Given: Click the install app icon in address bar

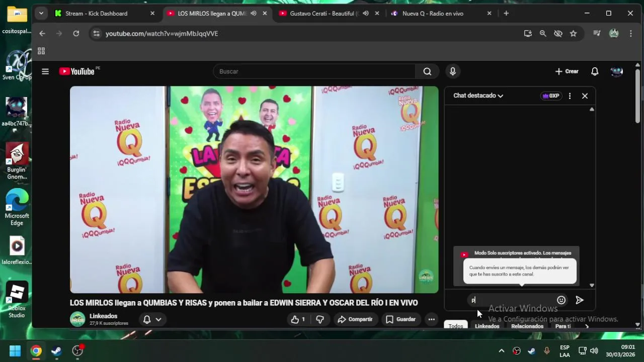Looking at the screenshot, I should coord(528,33).
